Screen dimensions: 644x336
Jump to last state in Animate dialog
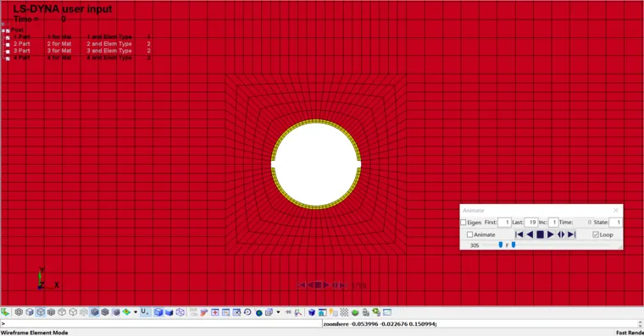click(x=572, y=234)
